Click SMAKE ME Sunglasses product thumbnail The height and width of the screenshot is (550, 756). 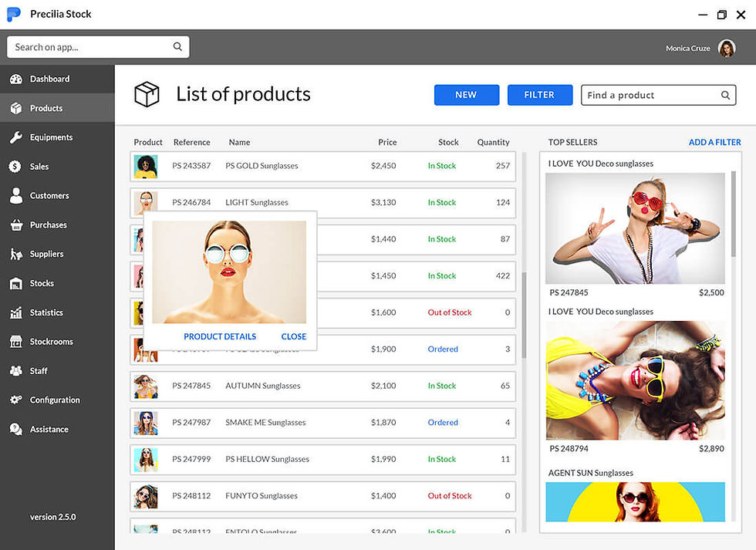[146, 423]
